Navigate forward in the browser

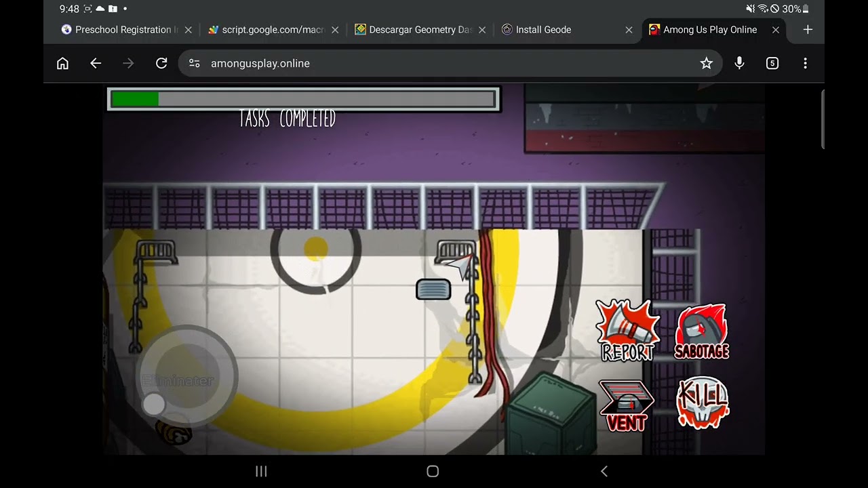pos(128,63)
